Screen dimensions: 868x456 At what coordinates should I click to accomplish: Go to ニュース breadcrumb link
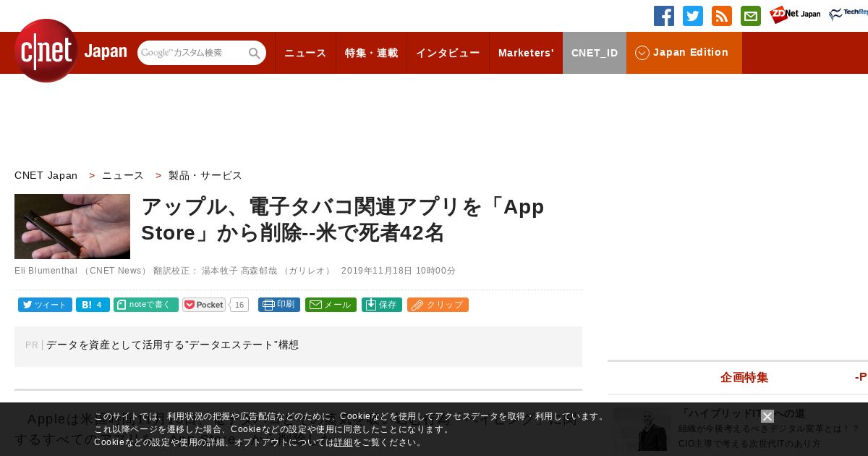coord(123,175)
